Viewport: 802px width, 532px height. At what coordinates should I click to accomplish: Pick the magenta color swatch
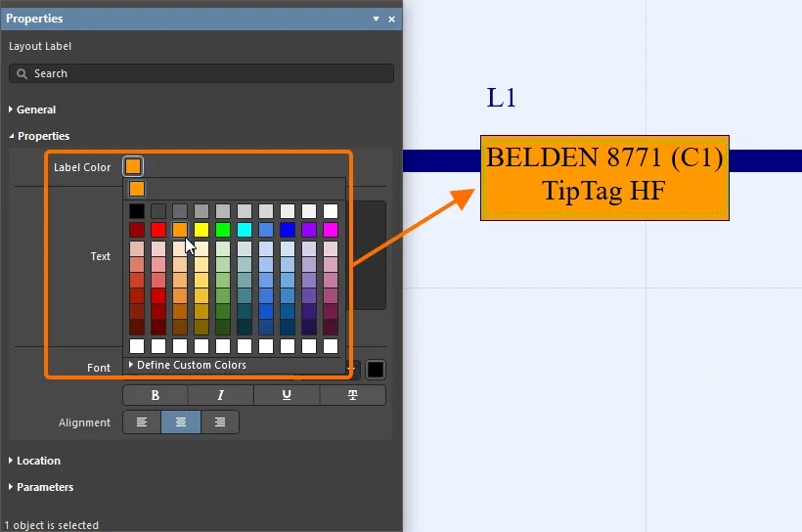(331, 230)
